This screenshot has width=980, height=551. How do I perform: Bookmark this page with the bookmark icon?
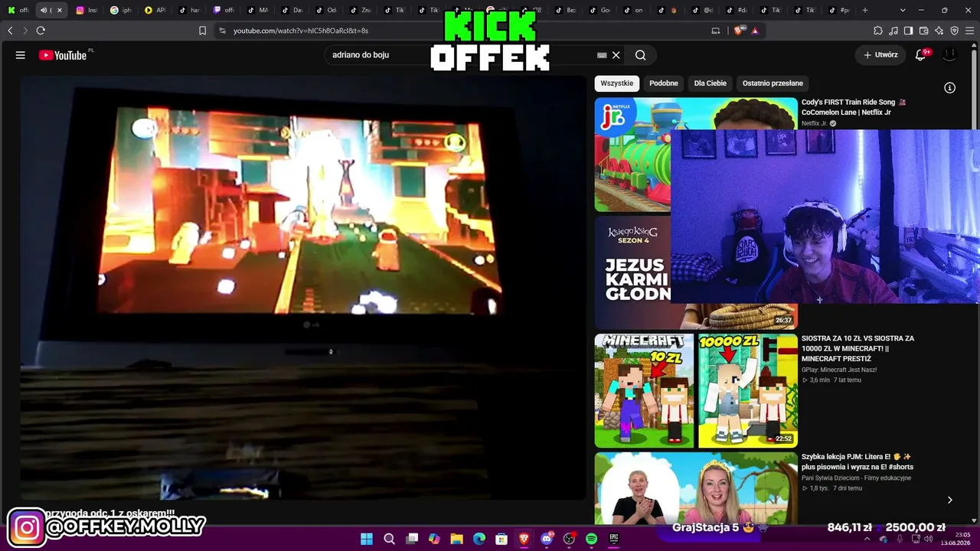coord(203,31)
